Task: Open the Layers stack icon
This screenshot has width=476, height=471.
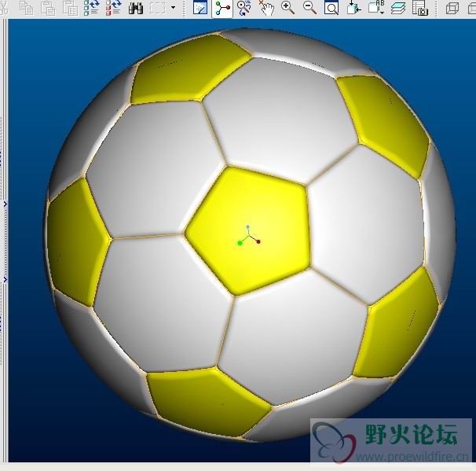Action: [x=398, y=8]
